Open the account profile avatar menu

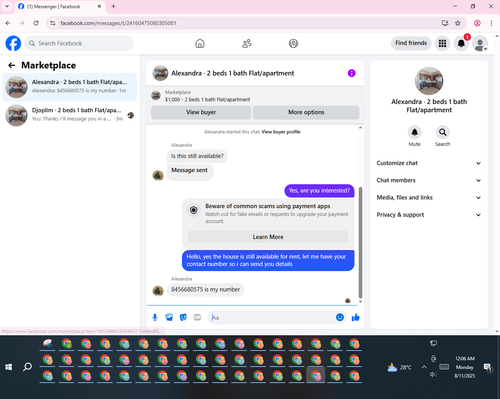pos(480,43)
